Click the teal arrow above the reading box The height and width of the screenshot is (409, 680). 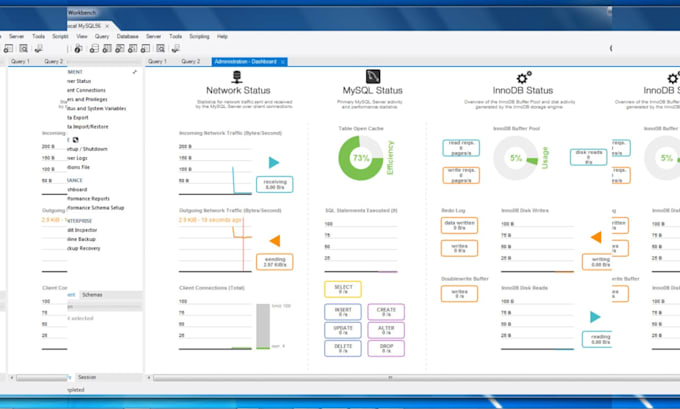[x=595, y=317]
